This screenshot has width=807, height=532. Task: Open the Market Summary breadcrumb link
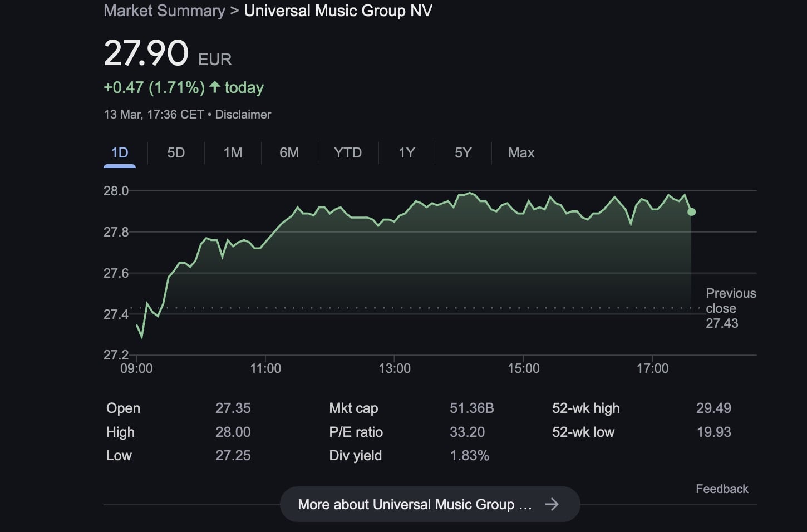tap(164, 11)
